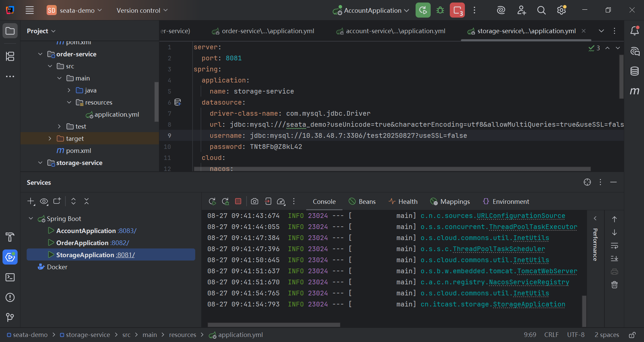Stop StorageApplication with the red square
644x342 pixels.
coord(238,201)
